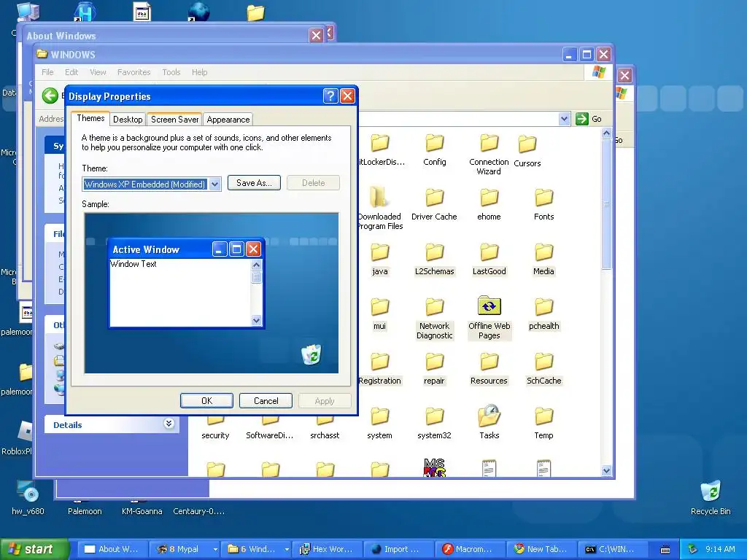747x560 pixels.
Task: Select the pchealth folder
Action: click(x=543, y=314)
